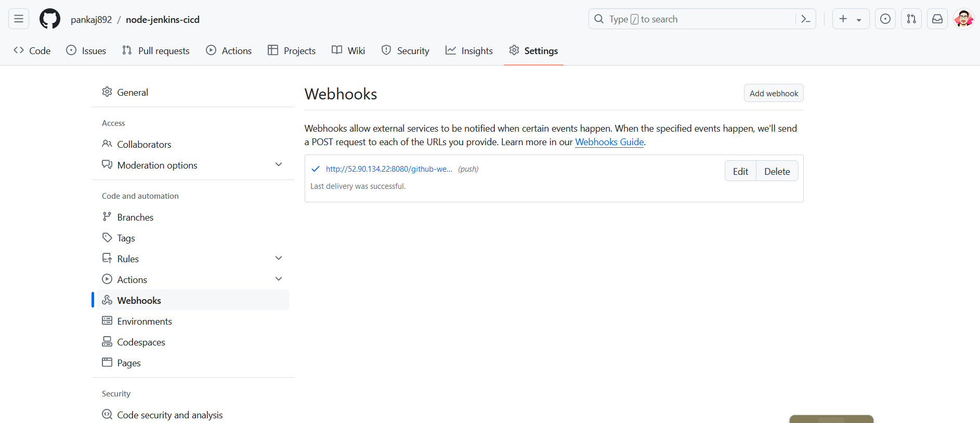Switch to the Code tab
This screenshot has width=980, height=423.
[x=32, y=50]
